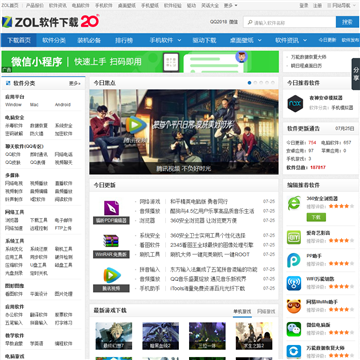Viewport: 360px width, 360px height.
Task: Select the second carousel dot in 今日焦点
Action: pos(255,83)
